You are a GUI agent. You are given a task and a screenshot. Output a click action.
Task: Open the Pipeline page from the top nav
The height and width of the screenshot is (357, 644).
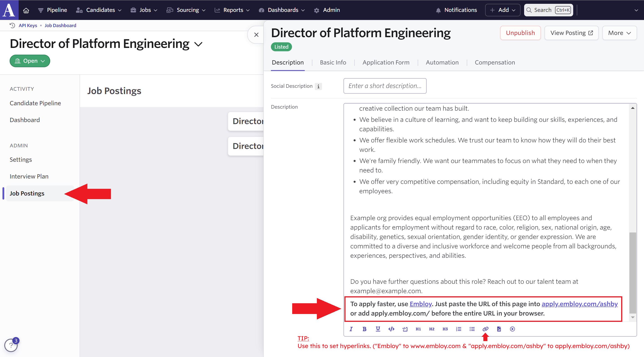[x=52, y=10]
